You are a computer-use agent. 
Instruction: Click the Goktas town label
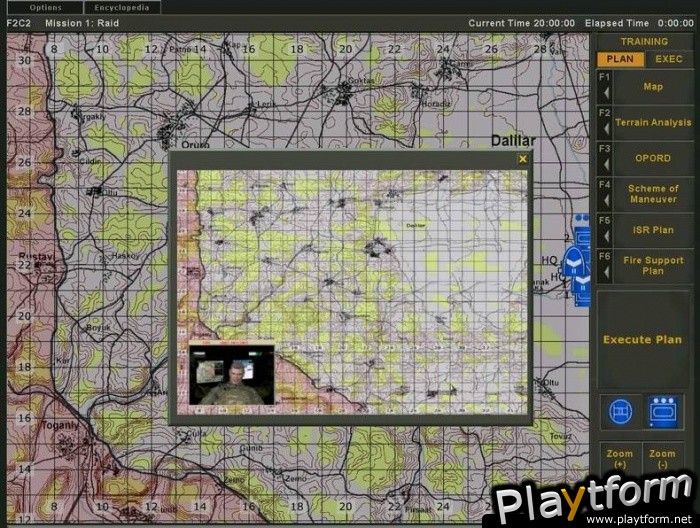point(361,81)
